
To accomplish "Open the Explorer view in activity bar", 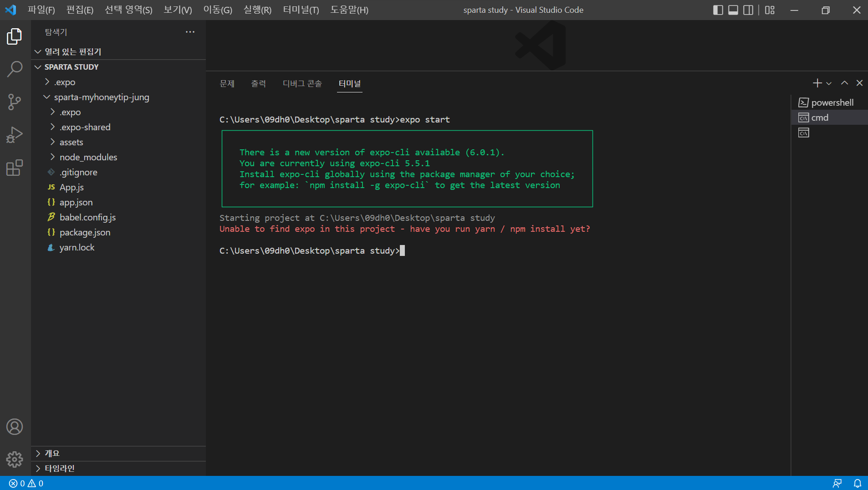I will (15, 36).
